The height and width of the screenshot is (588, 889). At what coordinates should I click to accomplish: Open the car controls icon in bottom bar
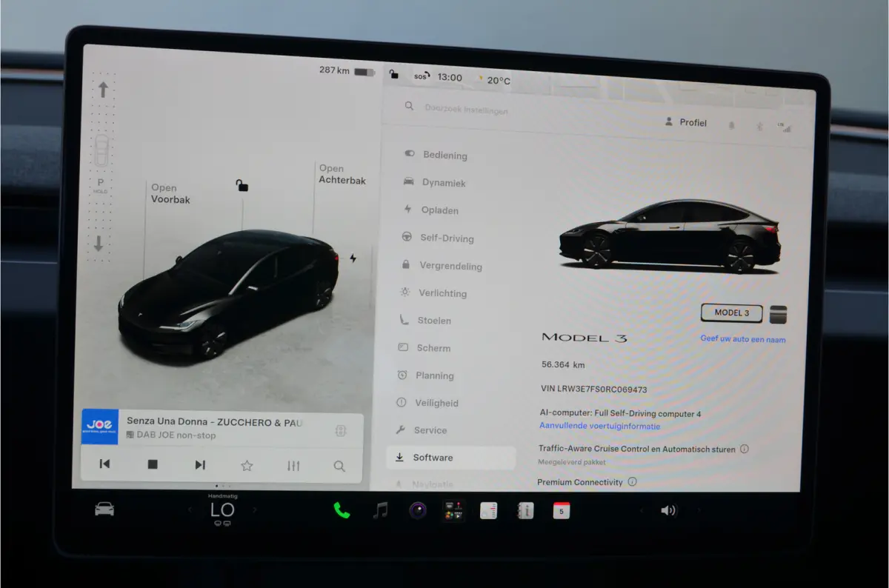[x=104, y=510]
